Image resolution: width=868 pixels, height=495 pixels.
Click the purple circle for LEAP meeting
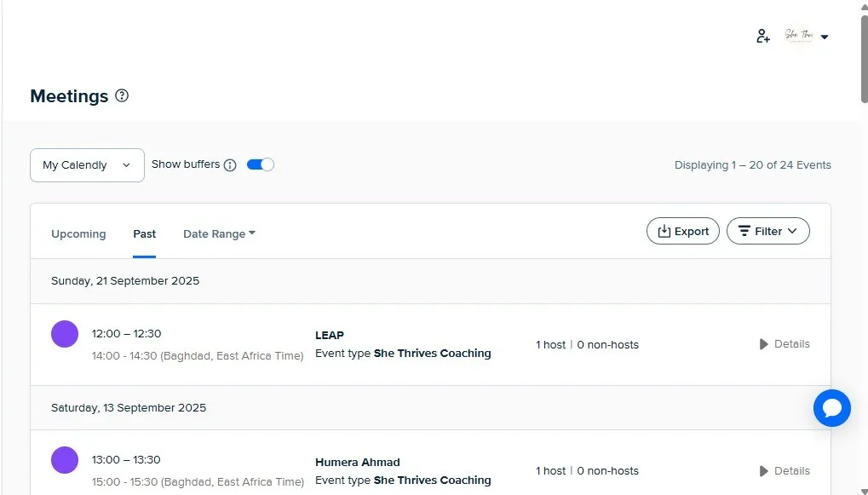[65, 334]
